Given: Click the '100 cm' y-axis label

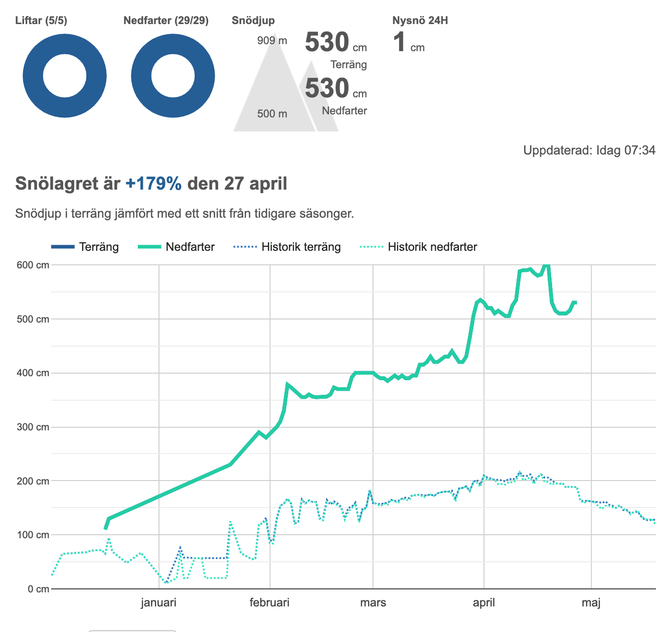Looking at the screenshot, I should point(33,535).
